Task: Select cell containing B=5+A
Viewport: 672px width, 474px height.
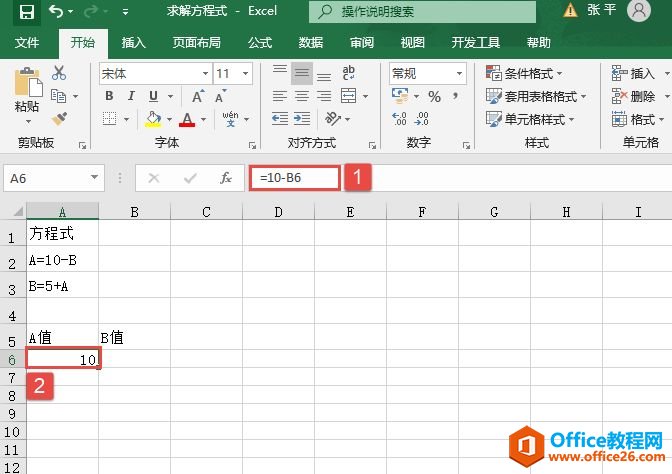Action: (63, 286)
